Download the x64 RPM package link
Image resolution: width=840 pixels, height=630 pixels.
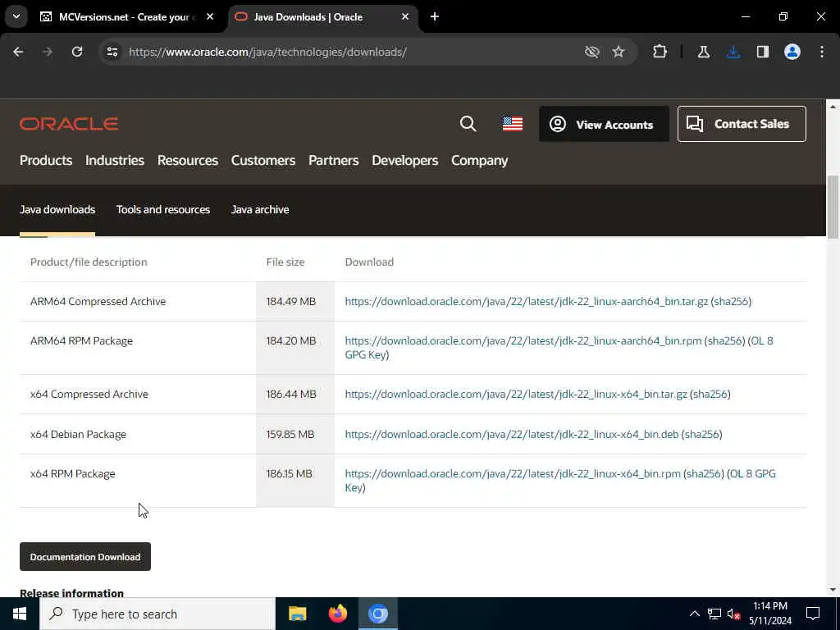513,473
